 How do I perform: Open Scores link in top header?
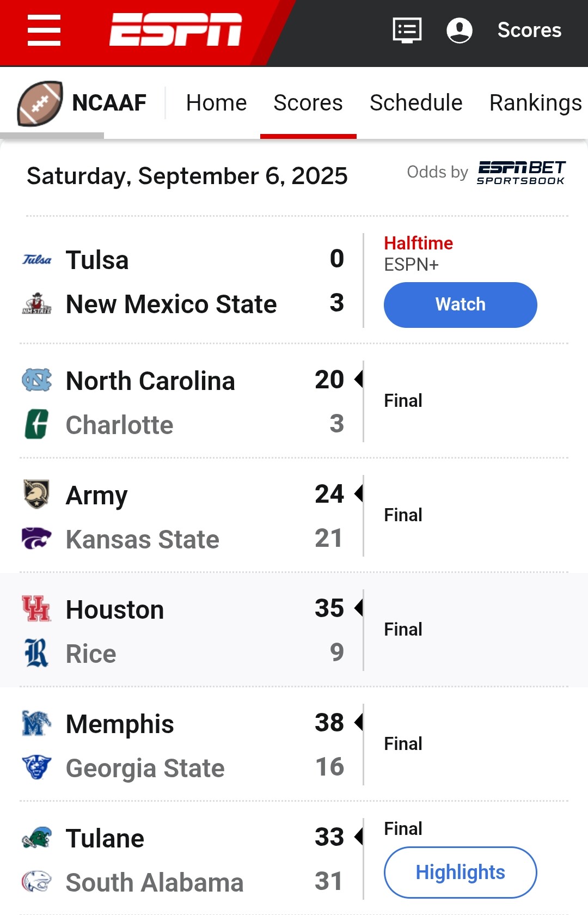click(x=529, y=30)
